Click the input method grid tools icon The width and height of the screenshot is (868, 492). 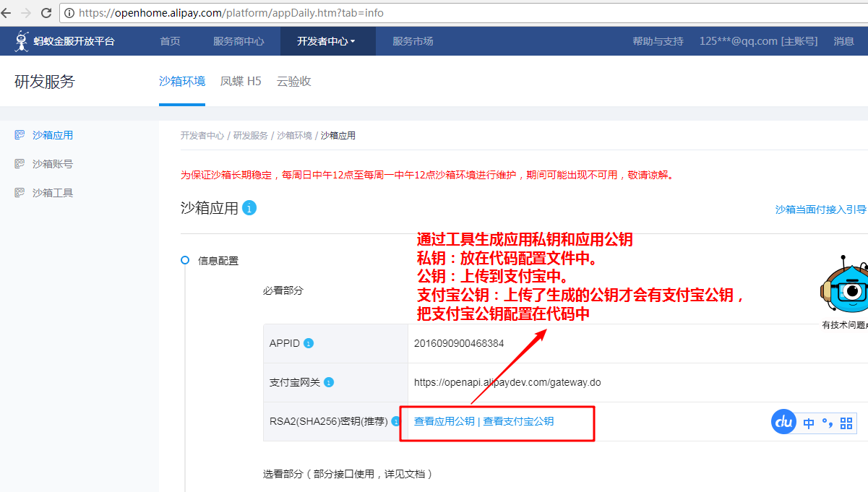(x=846, y=423)
